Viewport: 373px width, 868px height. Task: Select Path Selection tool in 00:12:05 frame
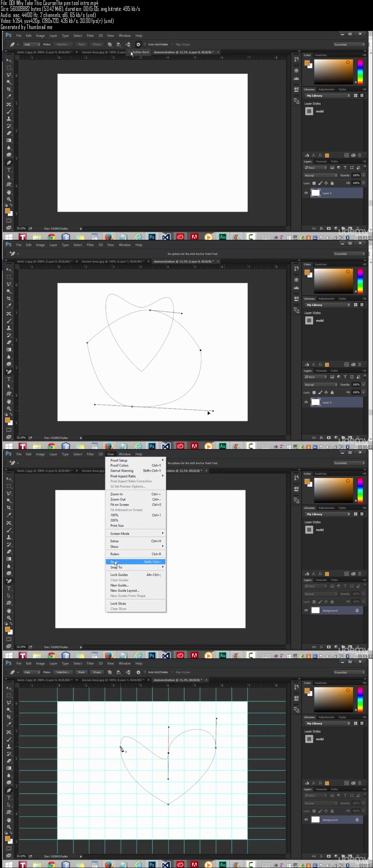coord(9,805)
